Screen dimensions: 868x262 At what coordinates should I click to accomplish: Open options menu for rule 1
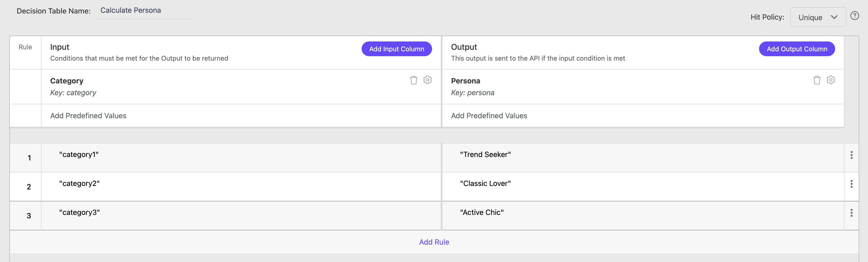click(851, 155)
